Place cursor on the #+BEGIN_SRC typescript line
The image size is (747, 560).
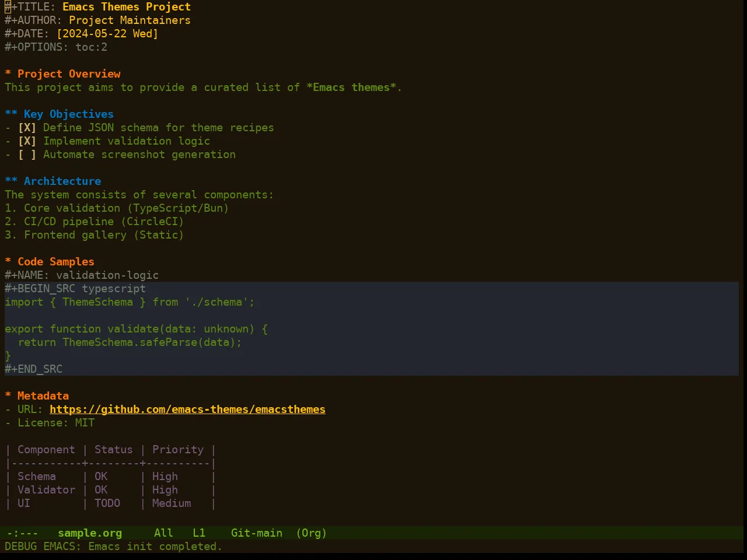(x=372, y=289)
